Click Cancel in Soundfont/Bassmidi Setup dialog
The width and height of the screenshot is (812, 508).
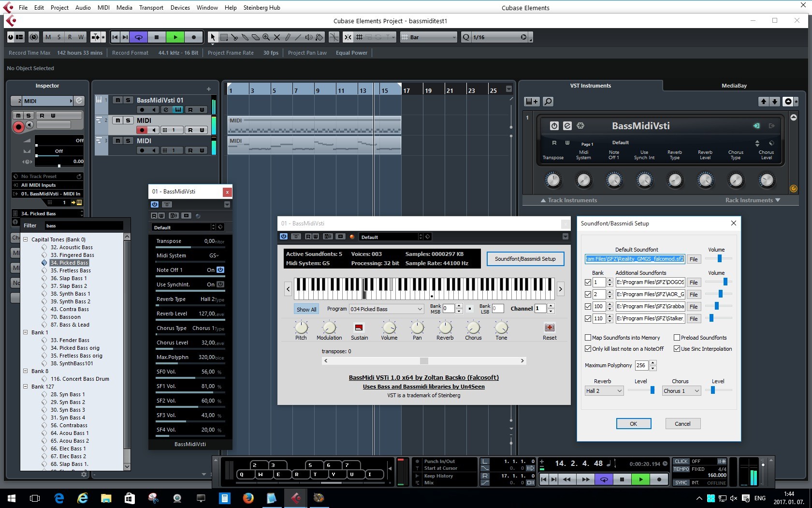(x=682, y=424)
